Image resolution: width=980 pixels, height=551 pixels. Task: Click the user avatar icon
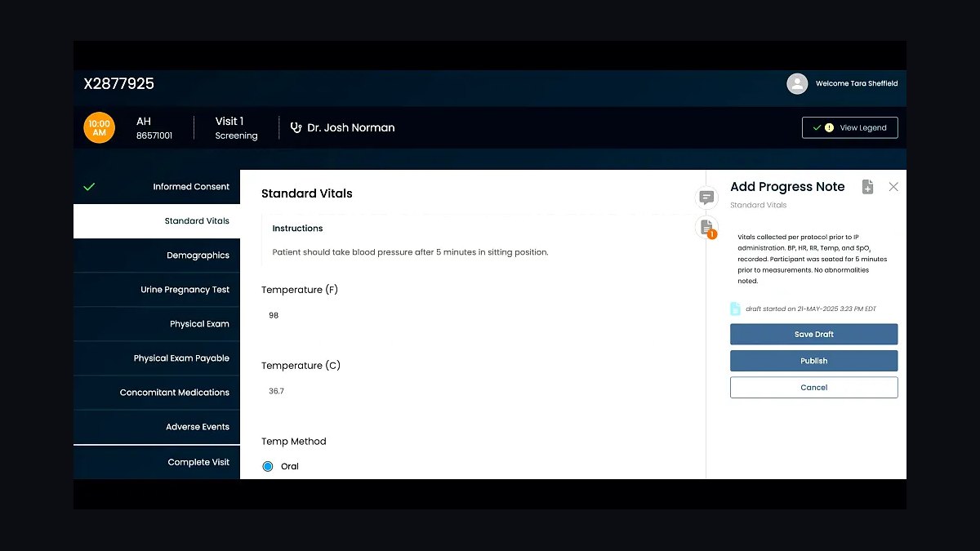pyautogui.click(x=797, y=83)
